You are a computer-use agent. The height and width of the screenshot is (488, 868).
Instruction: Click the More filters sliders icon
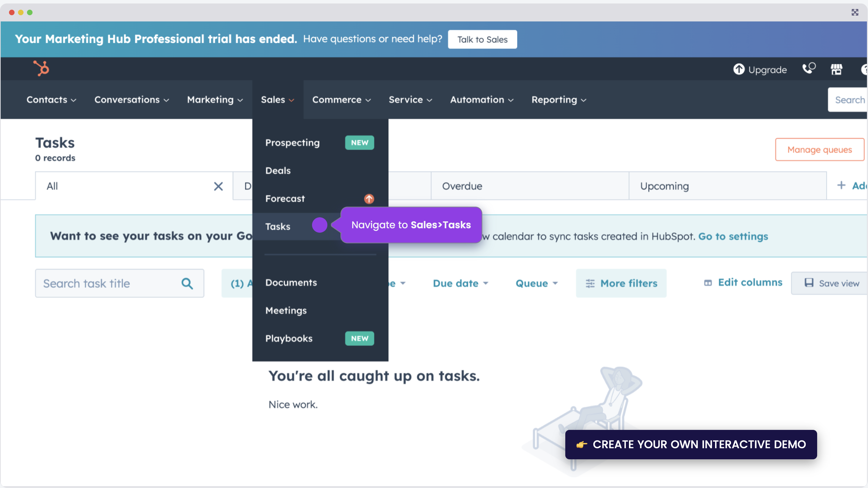tap(590, 283)
